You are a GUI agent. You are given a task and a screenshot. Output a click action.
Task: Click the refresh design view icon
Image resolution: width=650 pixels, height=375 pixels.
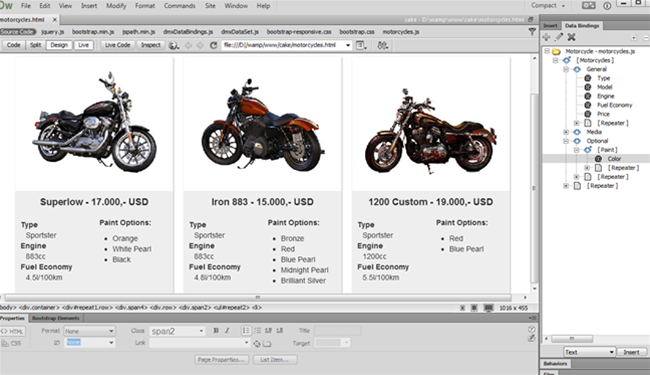[x=213, y=45]
